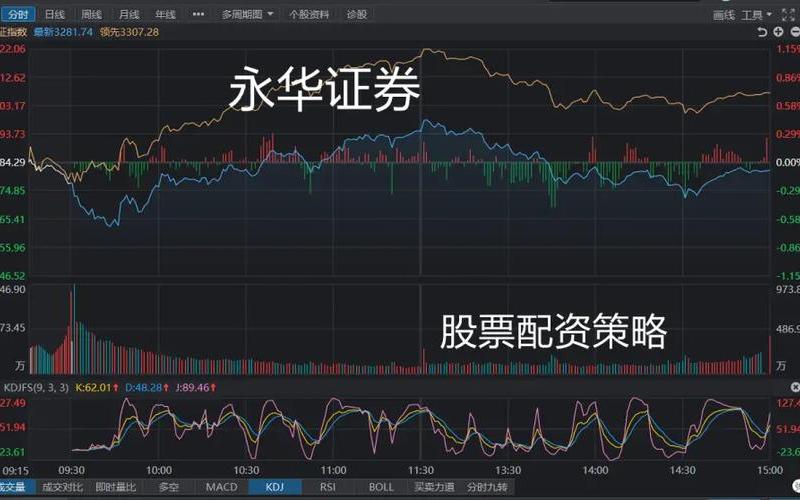
Task: Click the 最新3281.74 latest price text
Action: [63, 32]
